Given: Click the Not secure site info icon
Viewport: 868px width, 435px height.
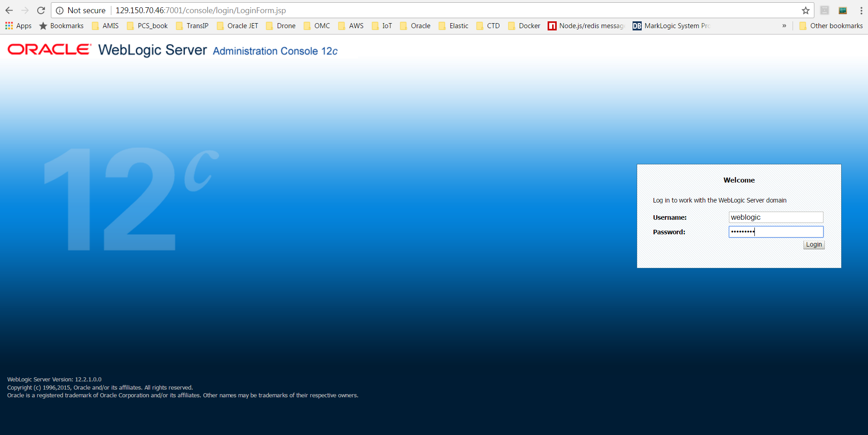Looking at the screenshot, I should pyautogui.click(x=60, y=10).
